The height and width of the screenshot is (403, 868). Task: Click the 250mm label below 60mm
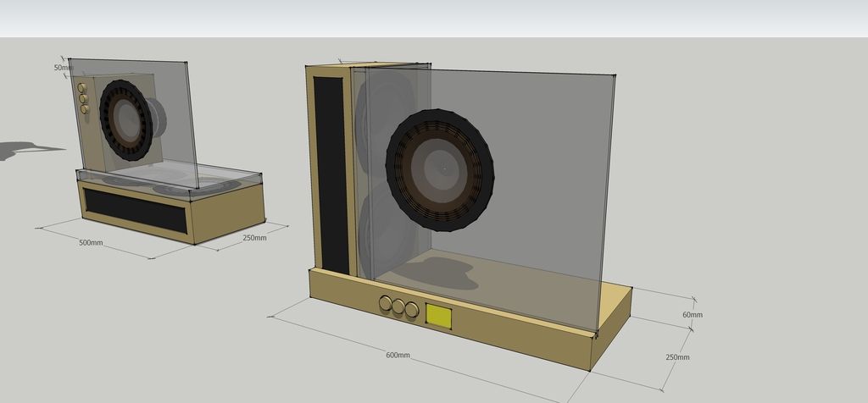tap(677, 357)
